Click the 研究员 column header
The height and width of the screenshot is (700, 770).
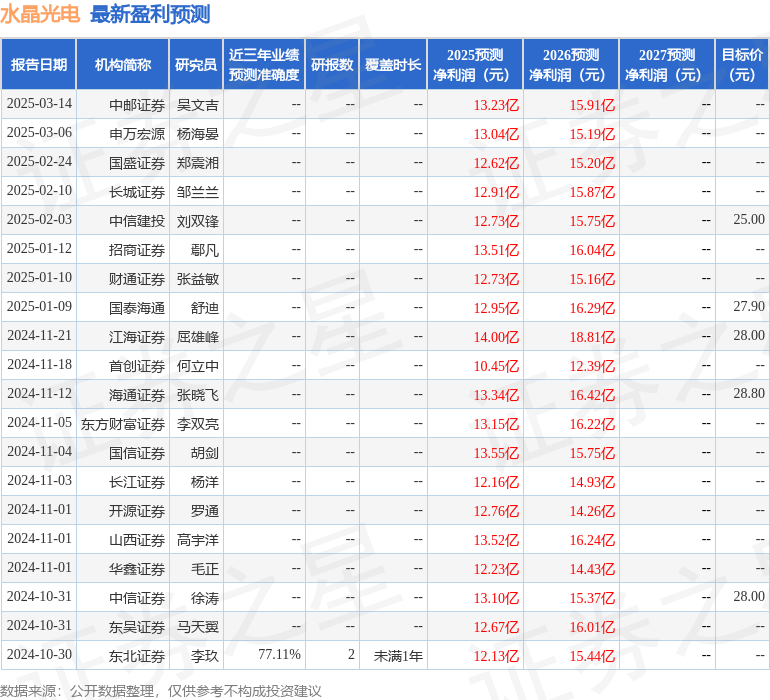(196, 65)
